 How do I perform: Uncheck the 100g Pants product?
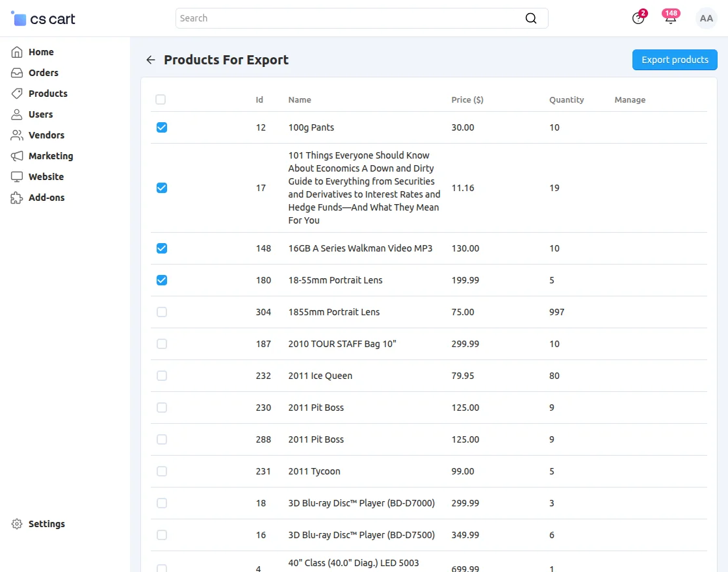click(161, 127)
